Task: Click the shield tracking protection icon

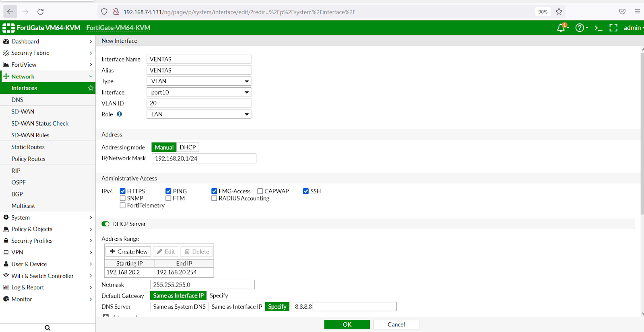Action: (104, 12)
